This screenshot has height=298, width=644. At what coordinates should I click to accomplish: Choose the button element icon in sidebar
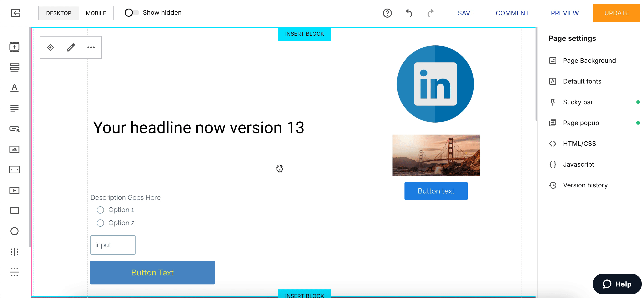(x=14, y=129)
